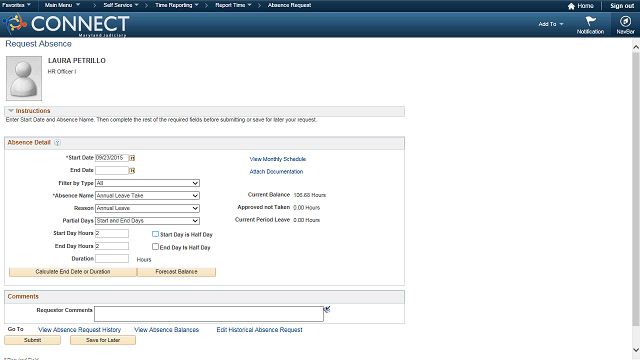
Task: Open the Reason dropdown
Action: pos(147,208)
